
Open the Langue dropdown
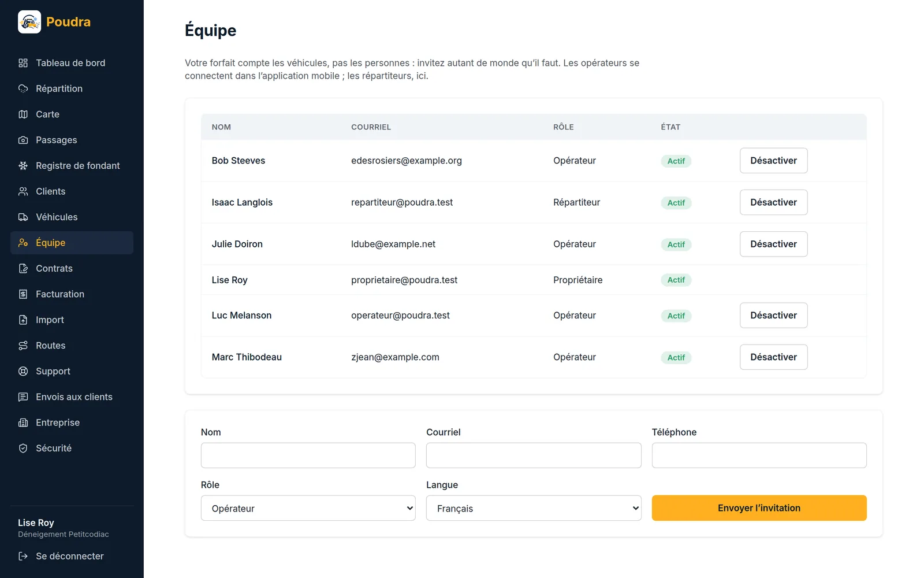[x=534, y=508]
